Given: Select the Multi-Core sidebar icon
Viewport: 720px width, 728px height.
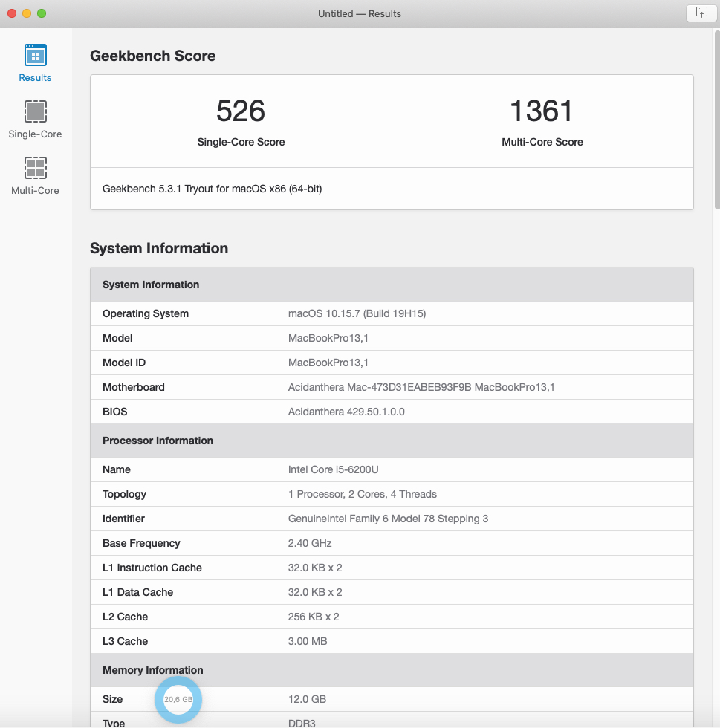Looking at the screenshot, I should [x=35, y=169].
